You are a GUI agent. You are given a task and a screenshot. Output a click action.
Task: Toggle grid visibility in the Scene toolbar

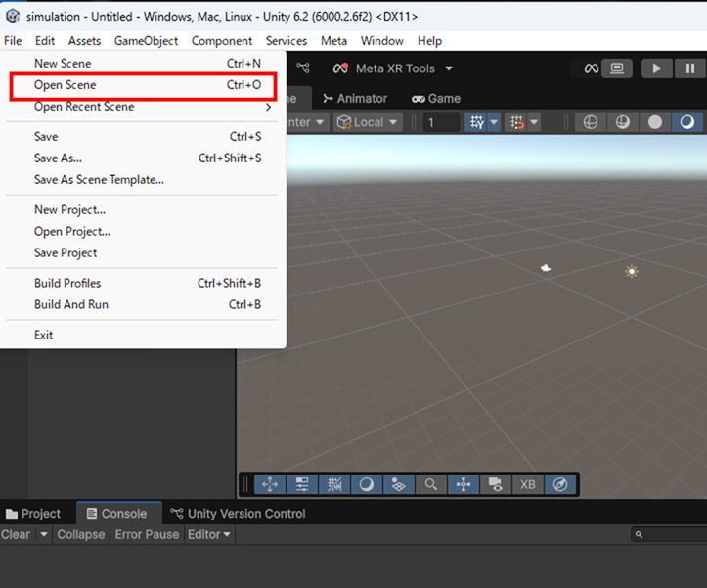pos(476,122)
